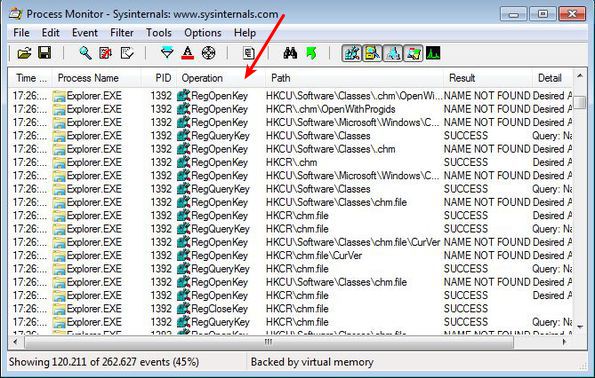Open the Tools menu
595x378 pixels.
coord(159,33)
